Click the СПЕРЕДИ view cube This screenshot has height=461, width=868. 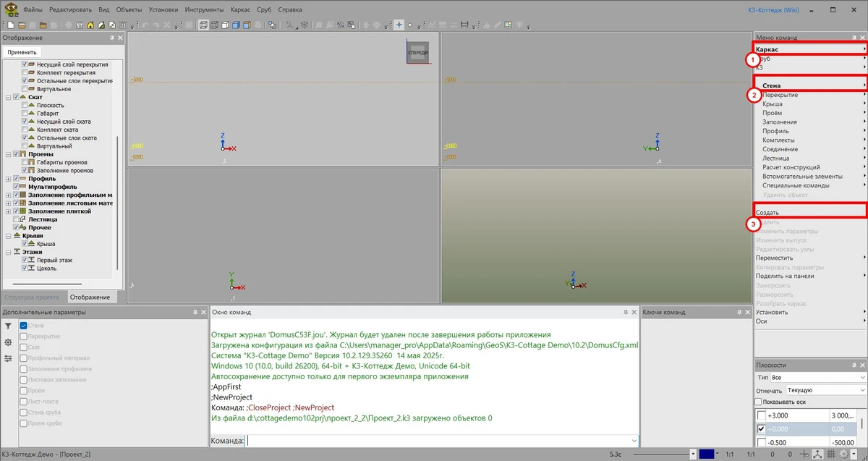pyautogui.click(x=418, y=53)
